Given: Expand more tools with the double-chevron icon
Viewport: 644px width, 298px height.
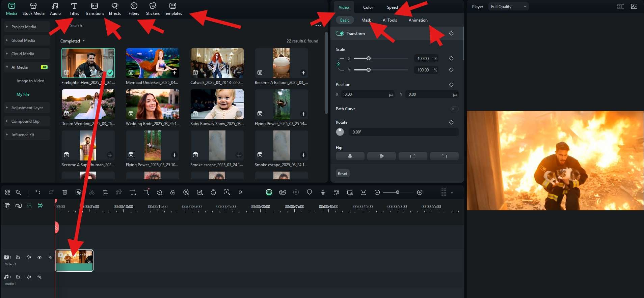Looking at the screenshot, I should click(240, 192).
